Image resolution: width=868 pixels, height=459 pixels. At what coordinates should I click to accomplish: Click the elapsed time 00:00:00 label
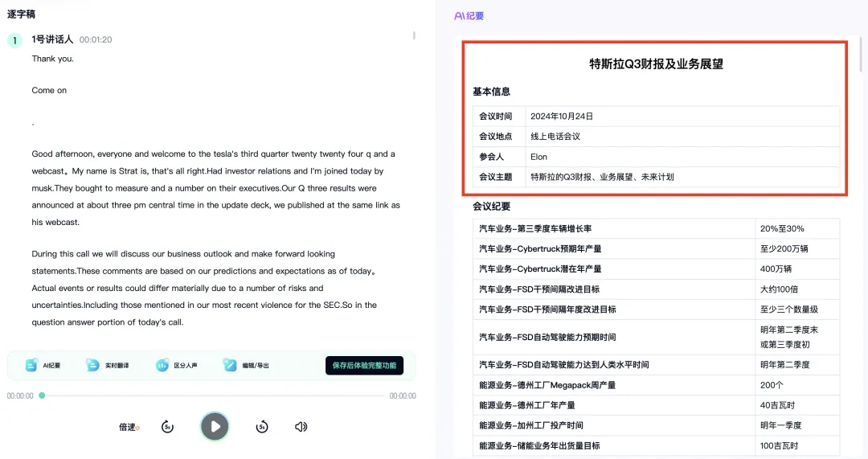click(20, 395)
